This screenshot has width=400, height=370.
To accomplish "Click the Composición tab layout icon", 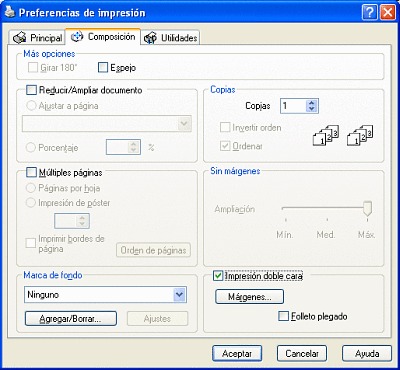I will [x=77, y=37].
